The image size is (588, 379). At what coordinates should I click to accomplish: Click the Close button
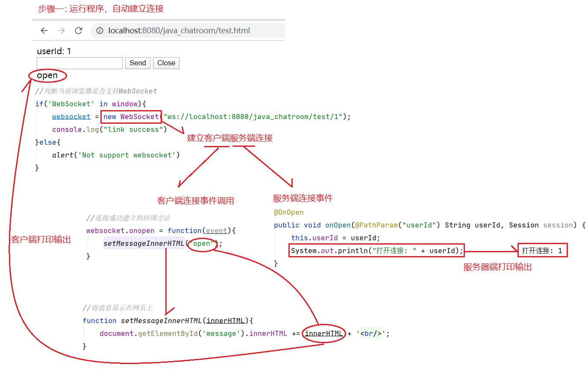(x=166, y=63)
